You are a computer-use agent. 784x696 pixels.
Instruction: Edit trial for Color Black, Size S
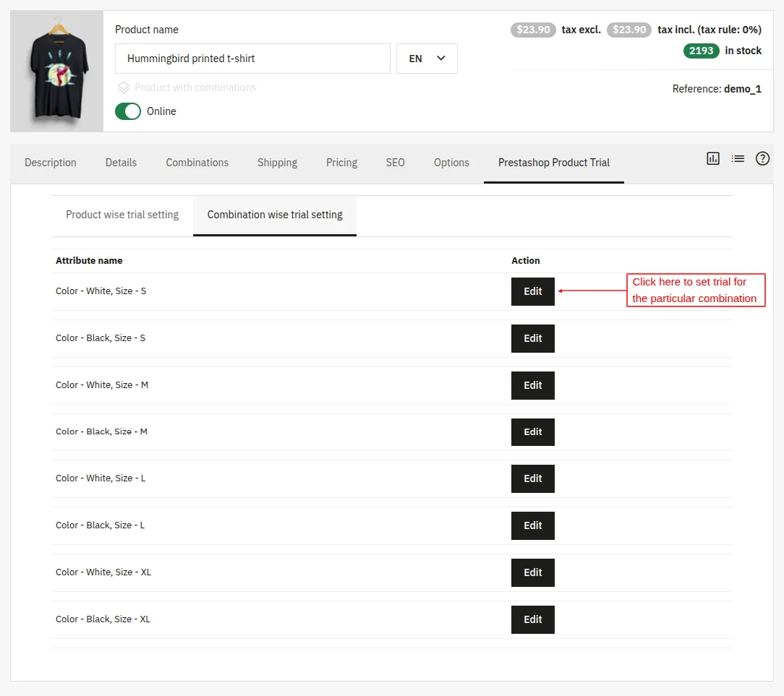point(532,338)
